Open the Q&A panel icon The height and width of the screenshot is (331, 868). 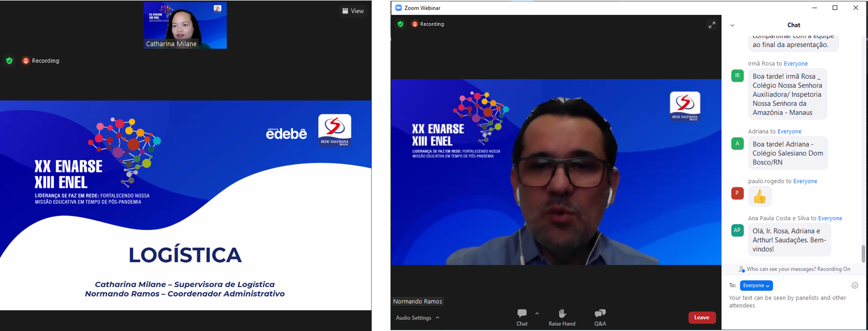(600, 317)
